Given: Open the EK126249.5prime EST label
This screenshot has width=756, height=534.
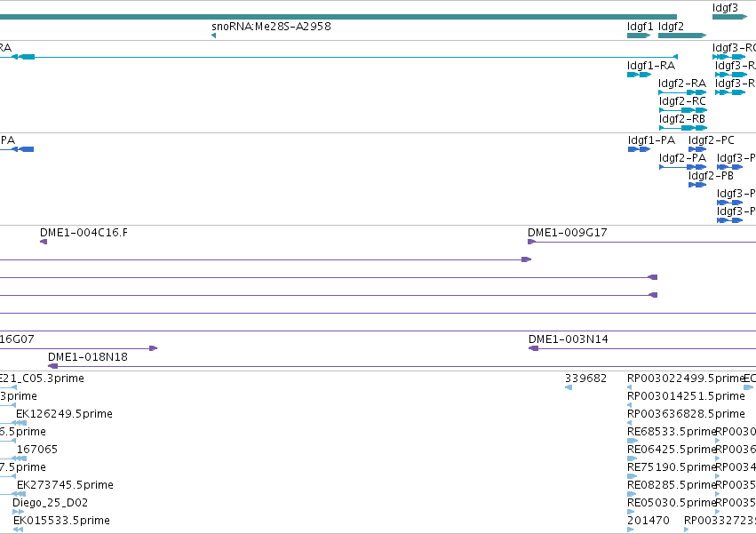Looking at the screenshot, I should (64, 414).
